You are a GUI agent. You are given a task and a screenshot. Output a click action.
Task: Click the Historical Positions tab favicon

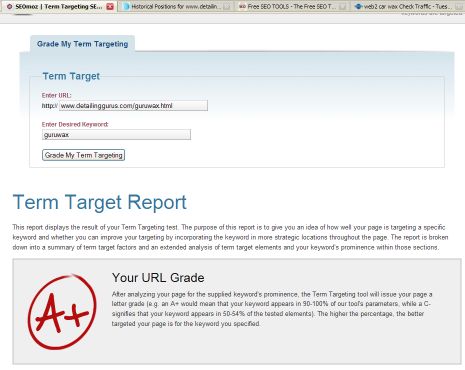tap(127, 6)
